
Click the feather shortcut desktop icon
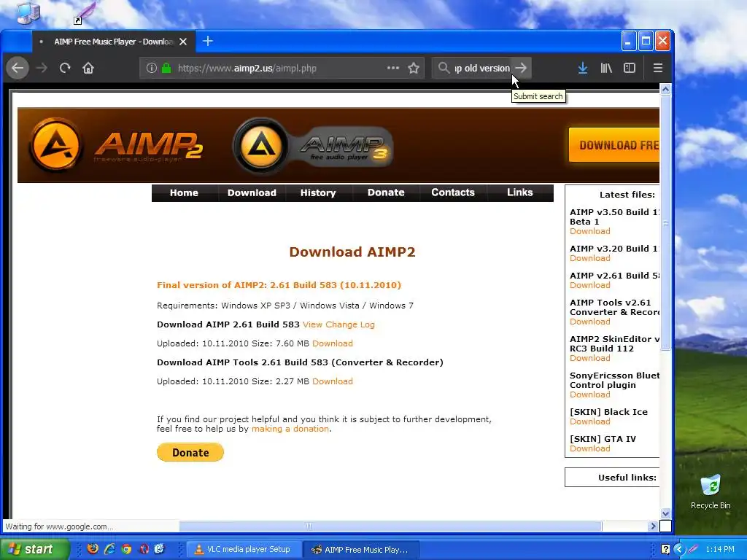coord(85,12)
